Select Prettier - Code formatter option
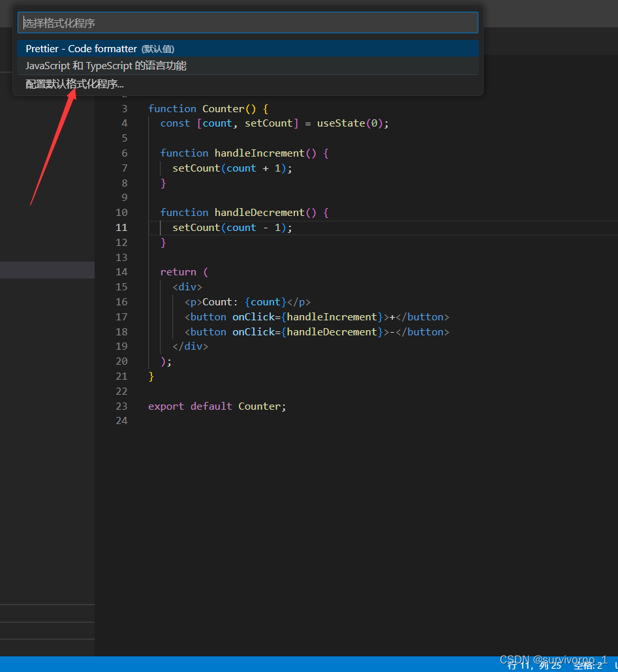 tap(248, 48)
